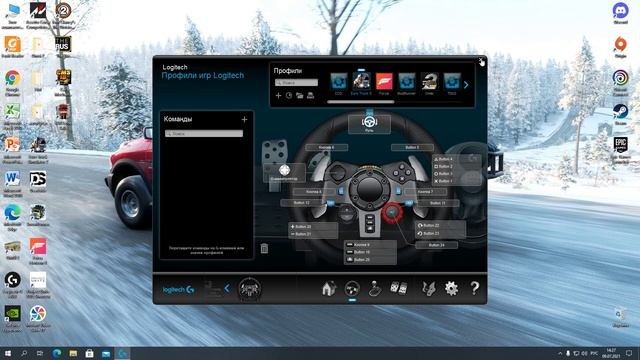Select the Button 25 assignment row
This screenshot has height=360, width=640.
tap(371, 260)
